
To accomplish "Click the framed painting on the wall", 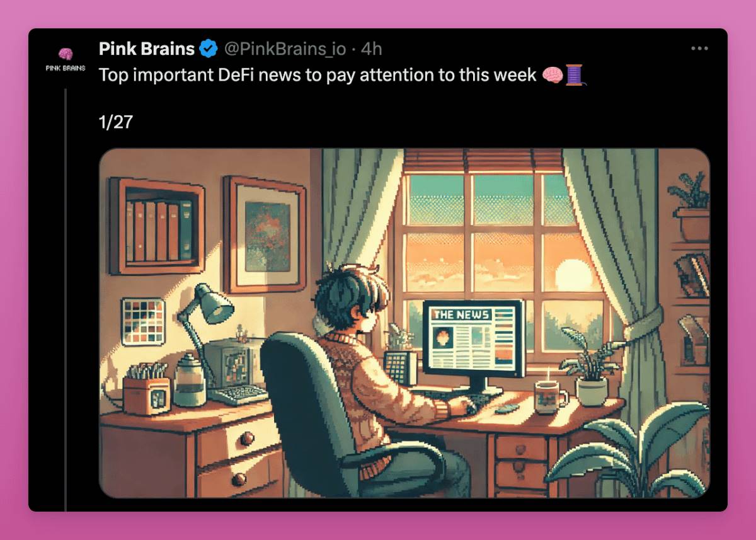I will point(265,234).
